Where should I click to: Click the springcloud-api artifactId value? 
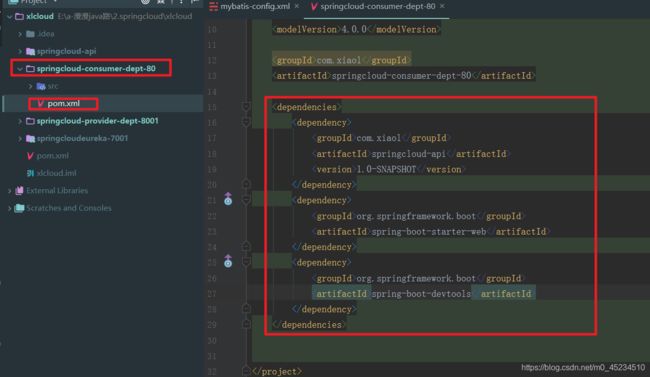408,154
